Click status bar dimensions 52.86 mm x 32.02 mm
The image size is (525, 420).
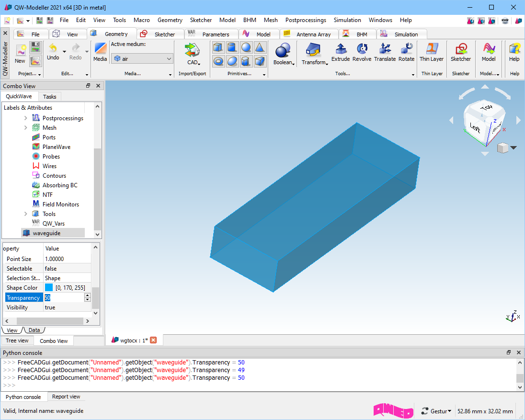pos(485,411)
